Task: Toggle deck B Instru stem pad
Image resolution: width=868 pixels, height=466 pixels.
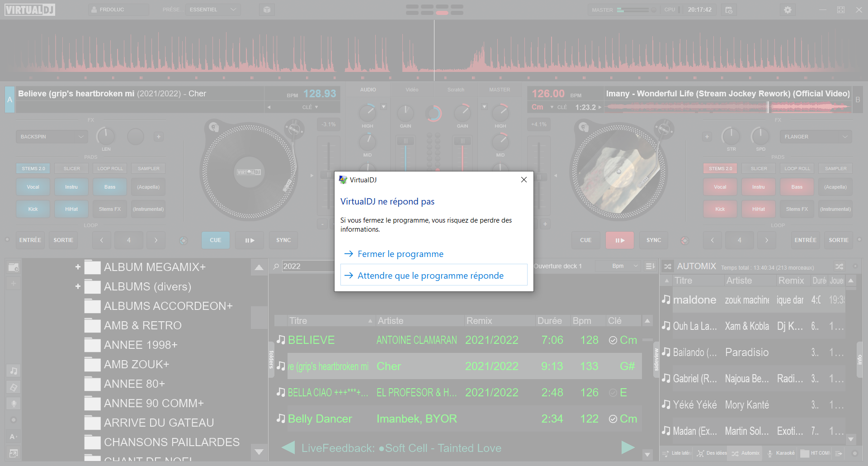Action: 759,187
